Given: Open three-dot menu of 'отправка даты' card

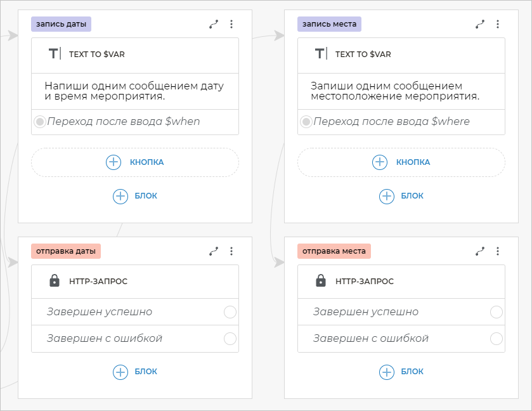Looking at the screenshot, I should 231,251.
